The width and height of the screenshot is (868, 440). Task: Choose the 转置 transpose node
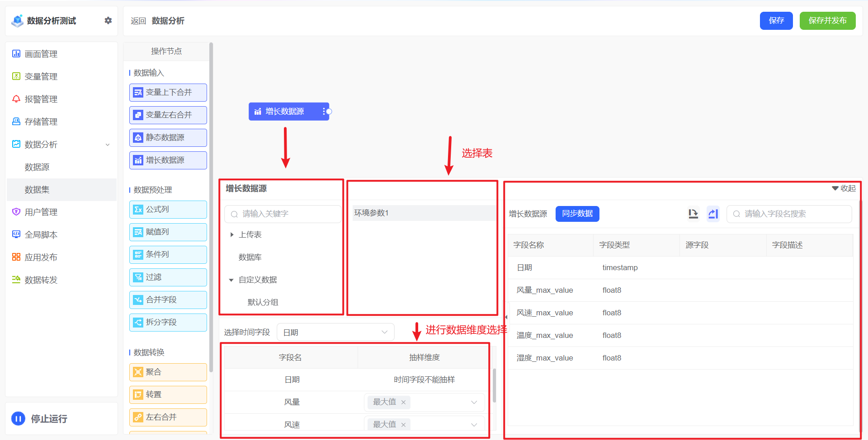click(x=168, y=394)
